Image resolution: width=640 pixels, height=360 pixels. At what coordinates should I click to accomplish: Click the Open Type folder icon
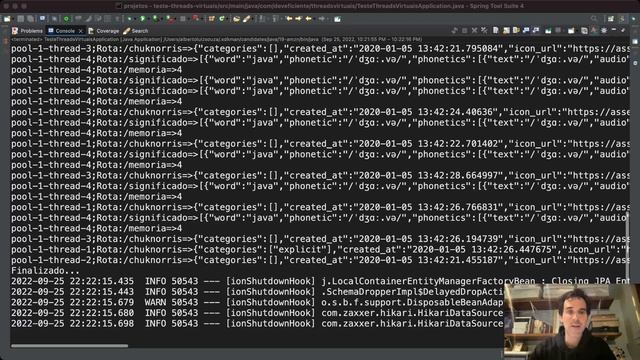click(236, 19)
